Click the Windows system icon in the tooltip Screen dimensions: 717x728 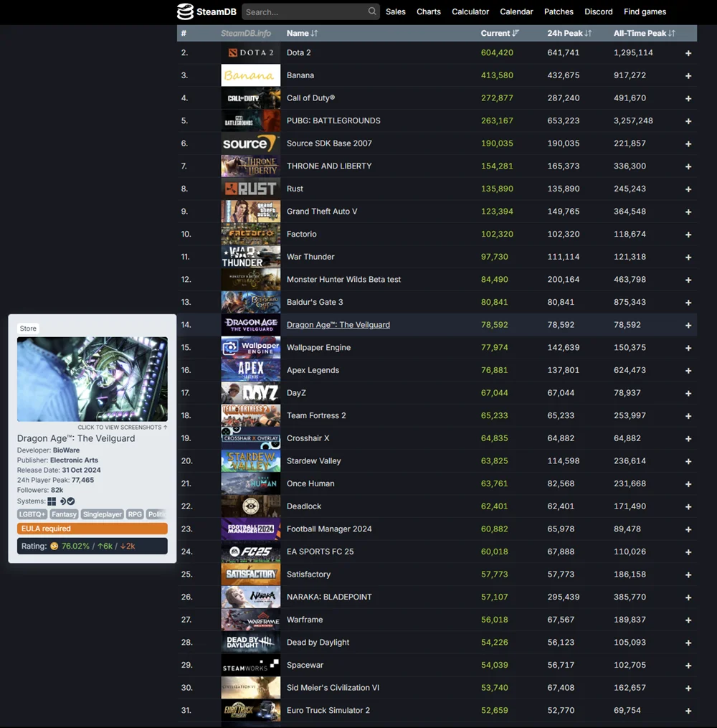52,501
